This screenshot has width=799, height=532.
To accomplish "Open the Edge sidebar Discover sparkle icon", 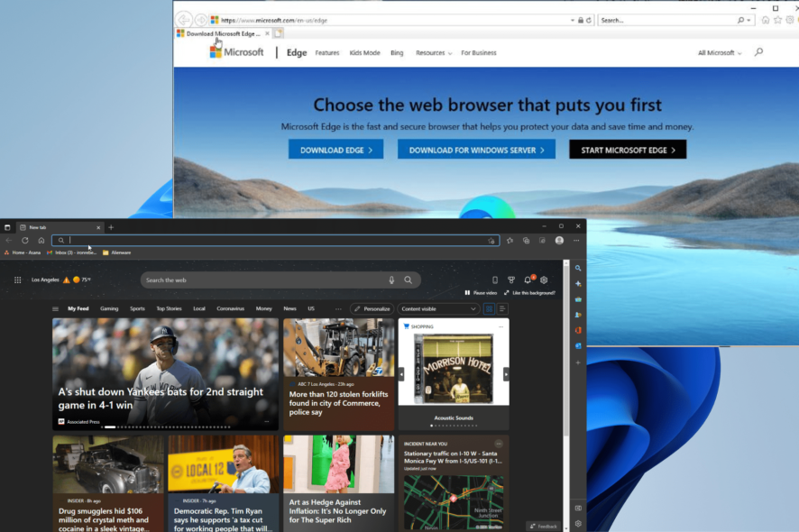I will point(578,284).
